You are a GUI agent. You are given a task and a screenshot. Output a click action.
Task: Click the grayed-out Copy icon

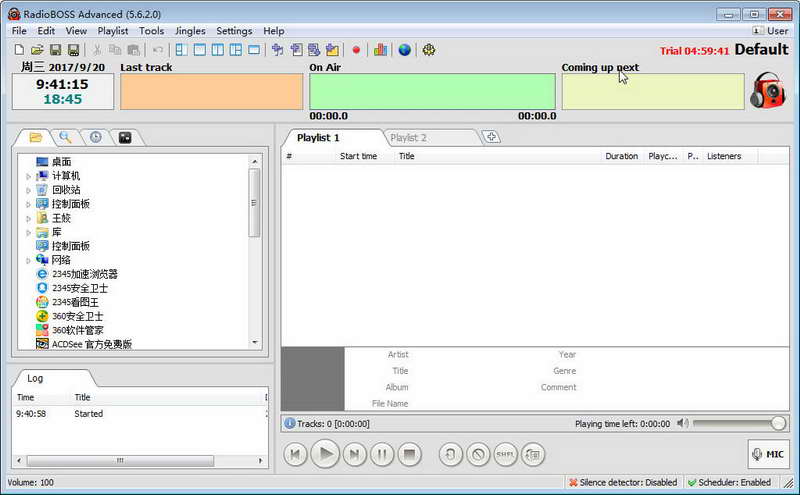click(115, 50)
